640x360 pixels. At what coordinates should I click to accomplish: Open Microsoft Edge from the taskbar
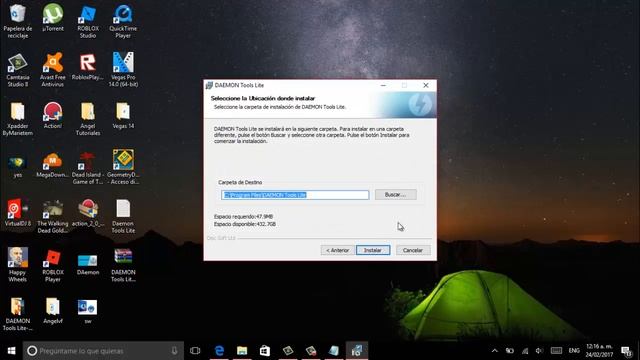click(x=219, y=351)
